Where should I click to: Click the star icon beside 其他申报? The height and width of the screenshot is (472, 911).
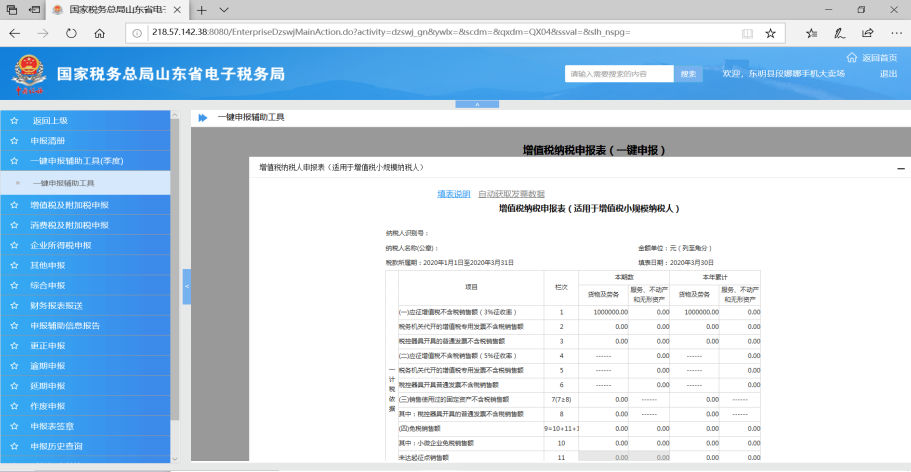tap(15, 265)
